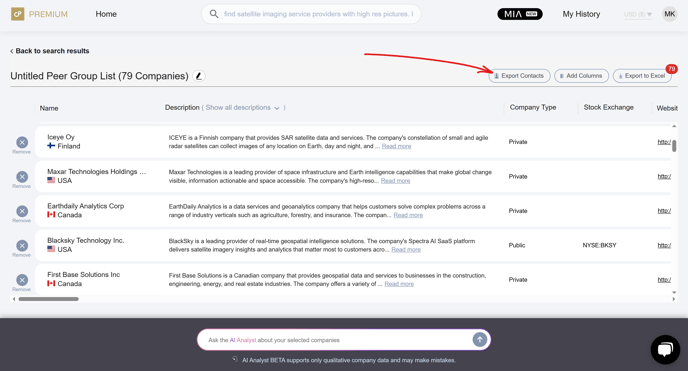Click NYSE:BKSY stock exchange cell

tap(599, 245)
